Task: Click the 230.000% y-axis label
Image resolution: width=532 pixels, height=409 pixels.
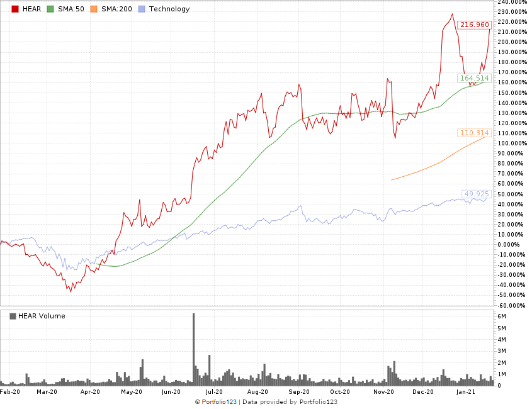Action: [512, 12]
